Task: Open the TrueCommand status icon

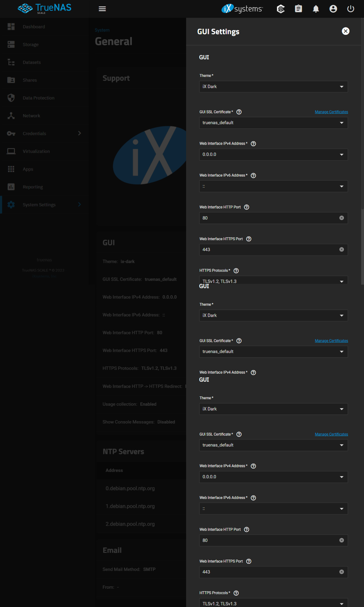Action: [281, 9]
